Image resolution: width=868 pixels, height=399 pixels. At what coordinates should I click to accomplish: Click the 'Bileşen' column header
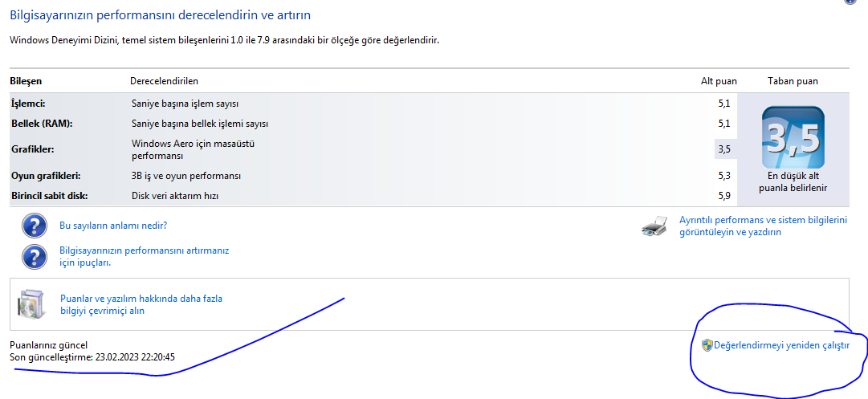pos(26,81)
